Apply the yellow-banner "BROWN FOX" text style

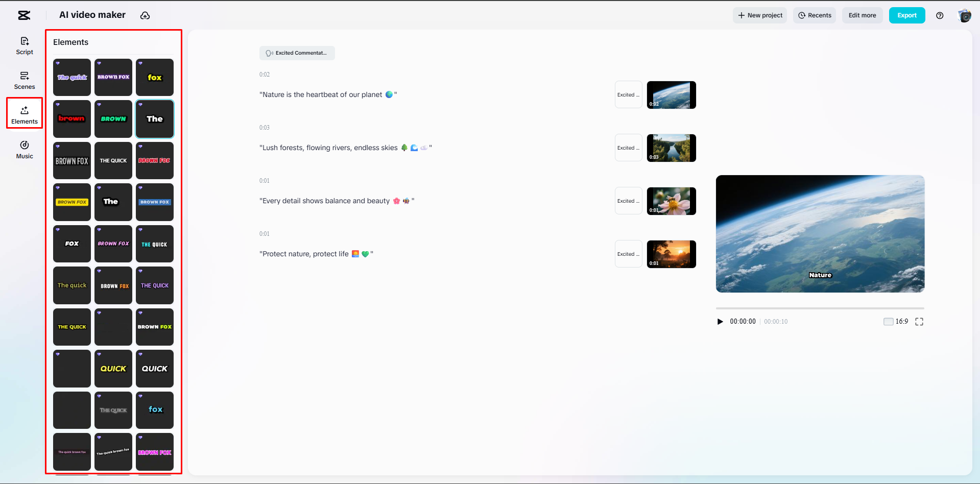[72, 202]
